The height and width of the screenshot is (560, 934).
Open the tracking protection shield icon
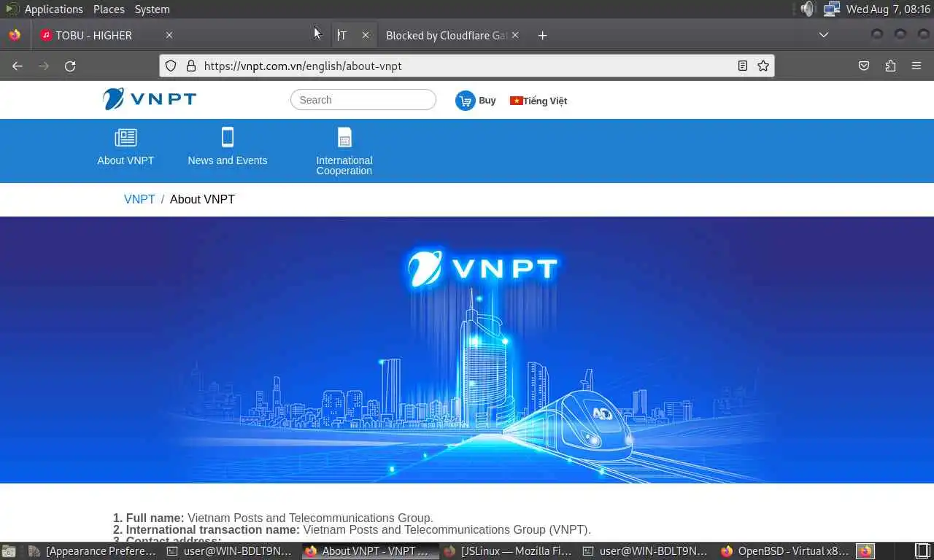tap(171, 66)
